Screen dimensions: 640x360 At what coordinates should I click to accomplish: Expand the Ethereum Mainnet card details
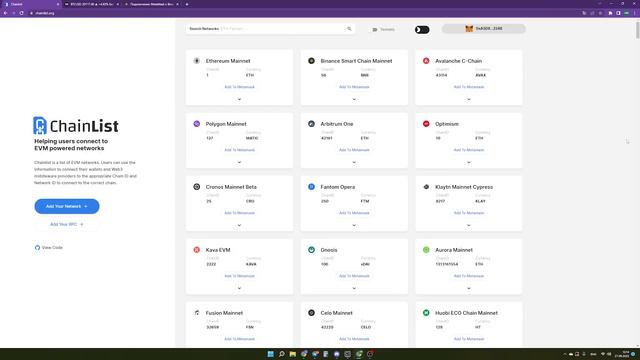[x=239, y=99]
